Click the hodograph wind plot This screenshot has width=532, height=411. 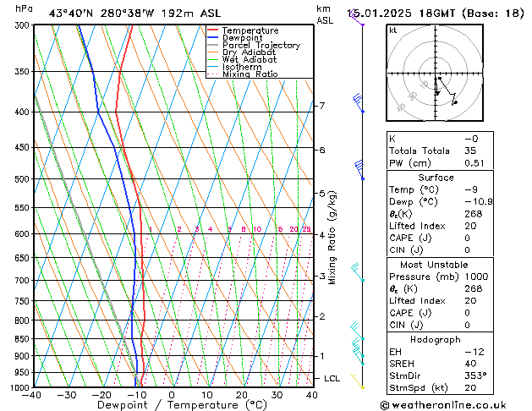(435, 73)
